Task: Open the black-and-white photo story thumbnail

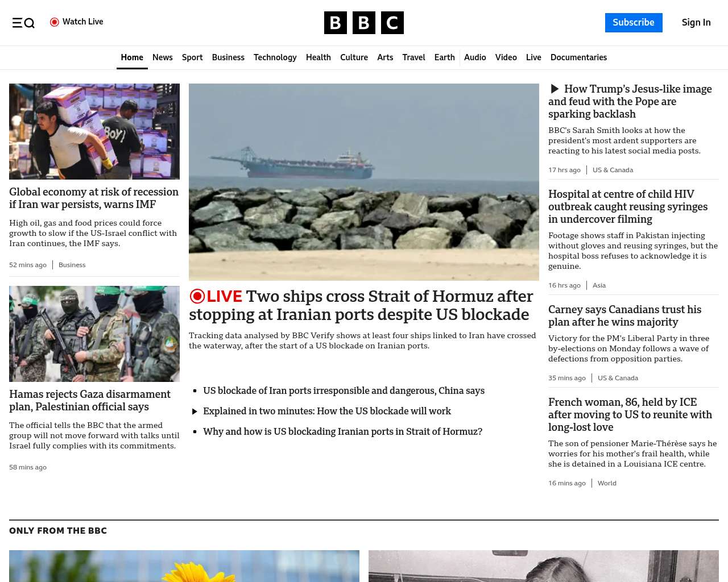Action: coord(544,566)
